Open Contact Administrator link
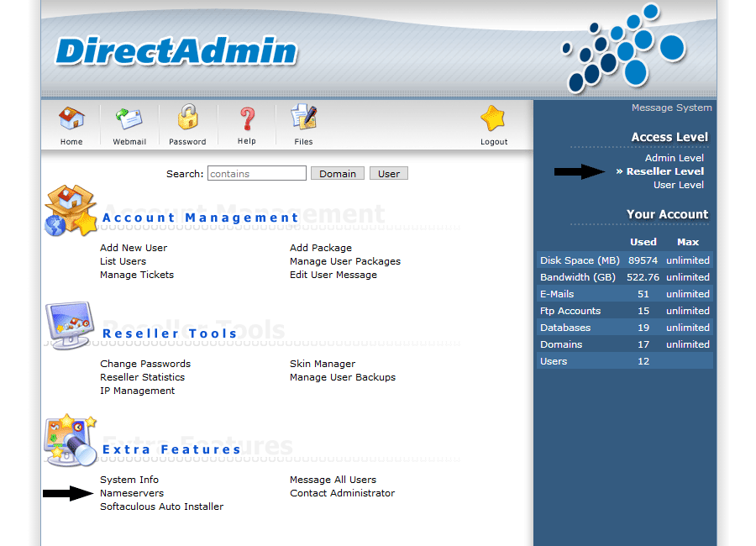The height and width of the screenshot is (546, 756). pos(343,493)
